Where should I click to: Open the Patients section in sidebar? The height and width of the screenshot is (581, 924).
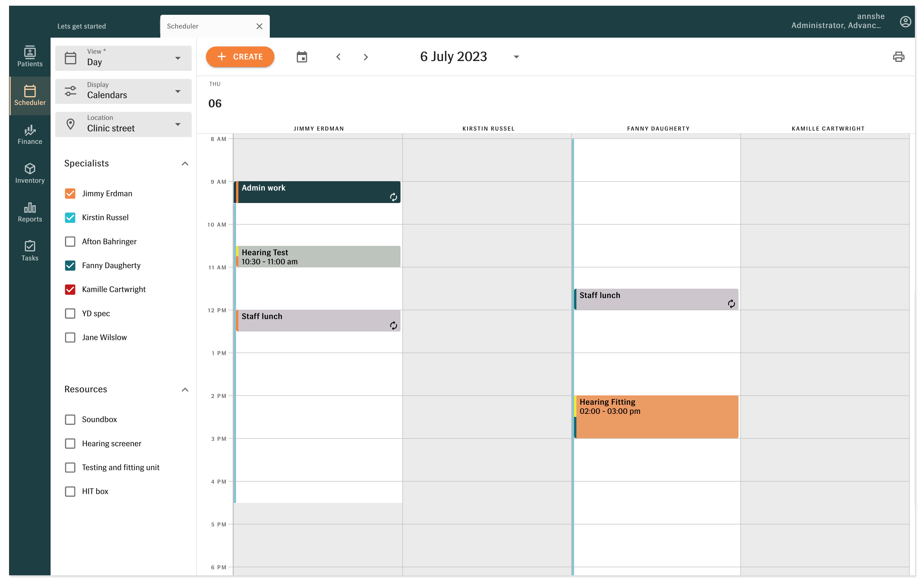pyautogui.click(x=30, y=56)
